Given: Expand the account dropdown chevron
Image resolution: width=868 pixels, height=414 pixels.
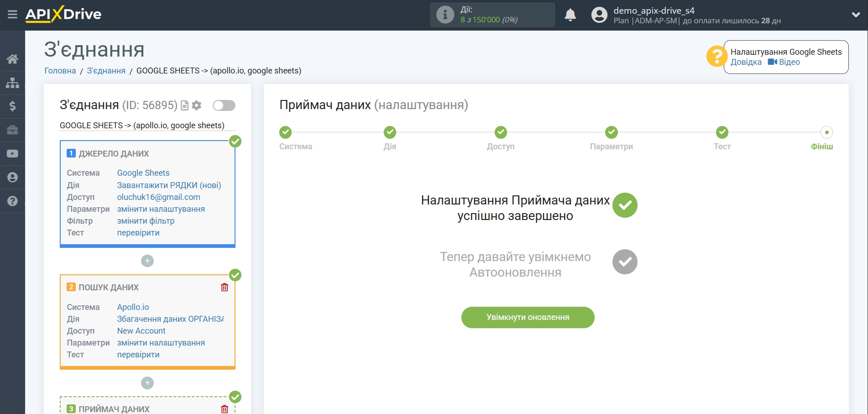Looking at the screenshot, I should click(x=856, y=15).
